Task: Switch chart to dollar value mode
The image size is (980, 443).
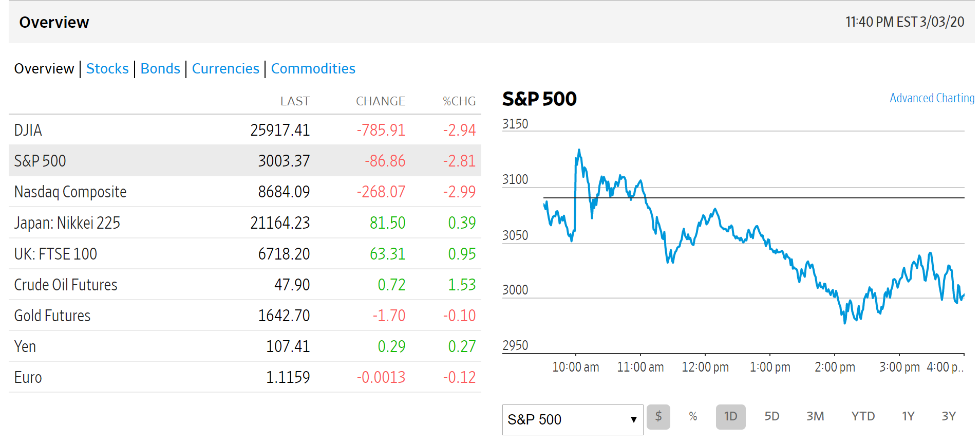Action: [658, 416]
